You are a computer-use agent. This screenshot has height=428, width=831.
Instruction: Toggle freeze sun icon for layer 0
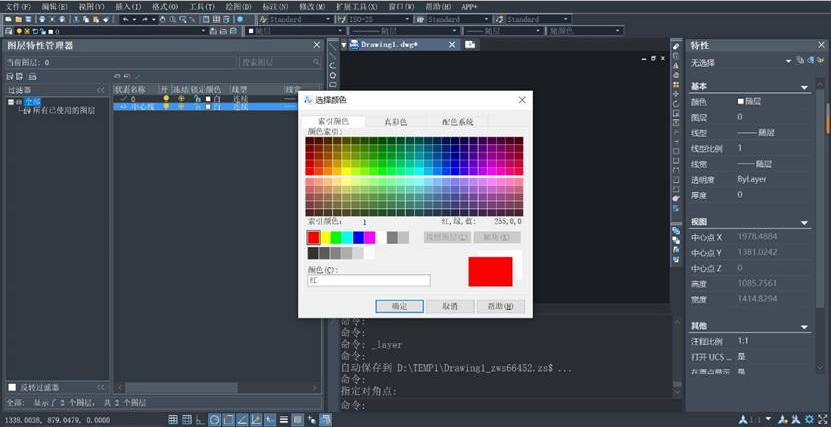(x=181, y=98)
